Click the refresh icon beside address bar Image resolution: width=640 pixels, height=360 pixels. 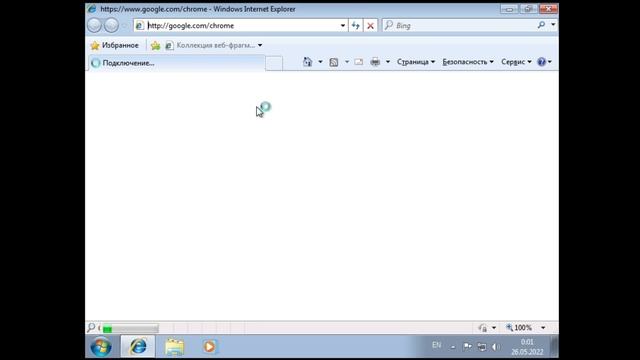356,25
